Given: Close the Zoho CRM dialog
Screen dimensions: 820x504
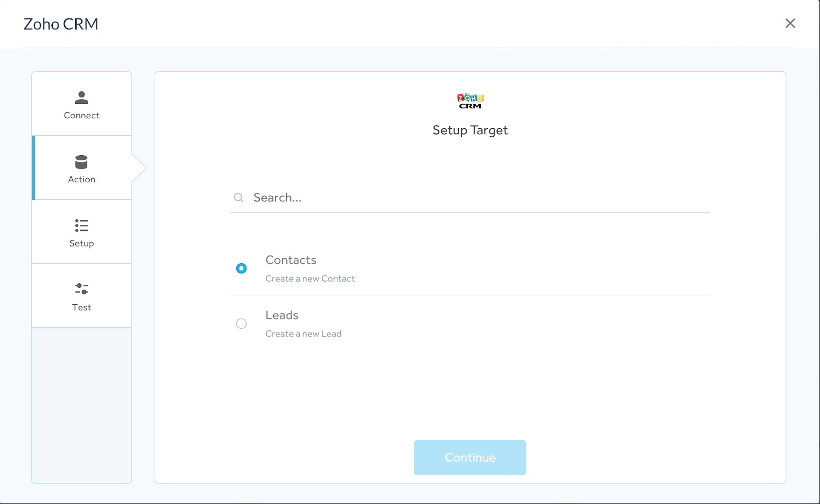Looking at the screenshot, I should (790, 23).
